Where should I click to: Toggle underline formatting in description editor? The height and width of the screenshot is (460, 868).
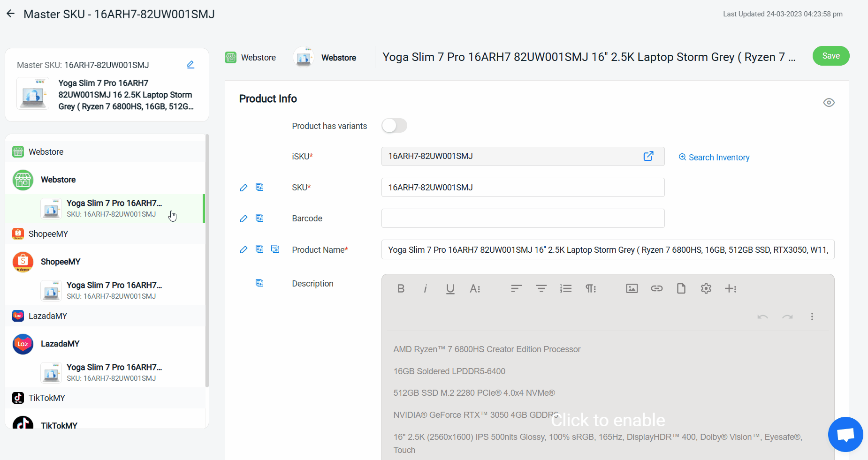pos(450,288)
